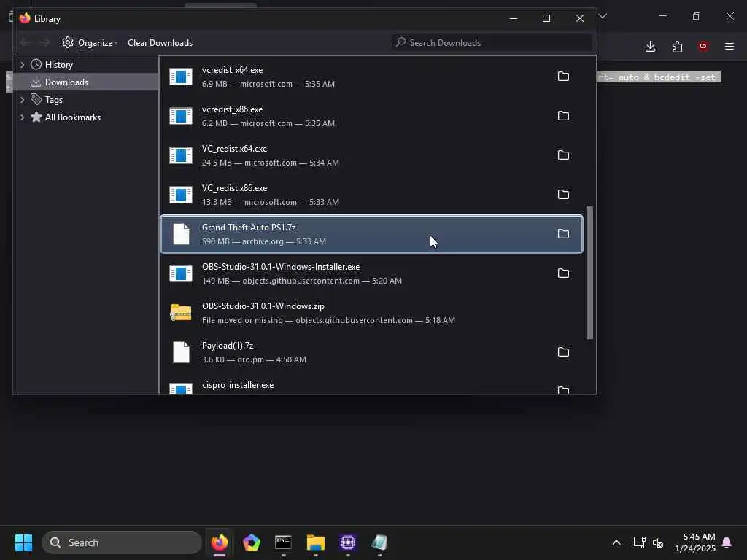The height and width of the screenshot is (560, 747).
Task: Select History in the Library sidebar
Action: pos(86,64)
